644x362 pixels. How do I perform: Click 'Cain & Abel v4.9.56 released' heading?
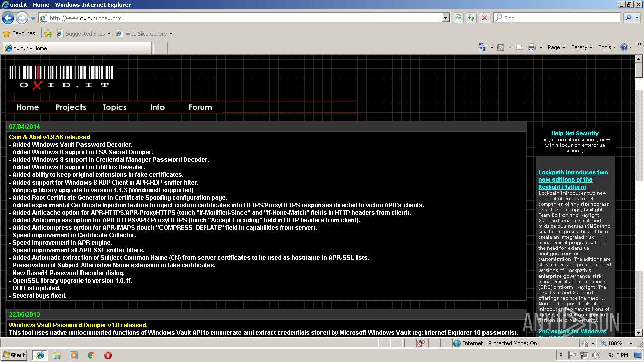click(49, 137)
